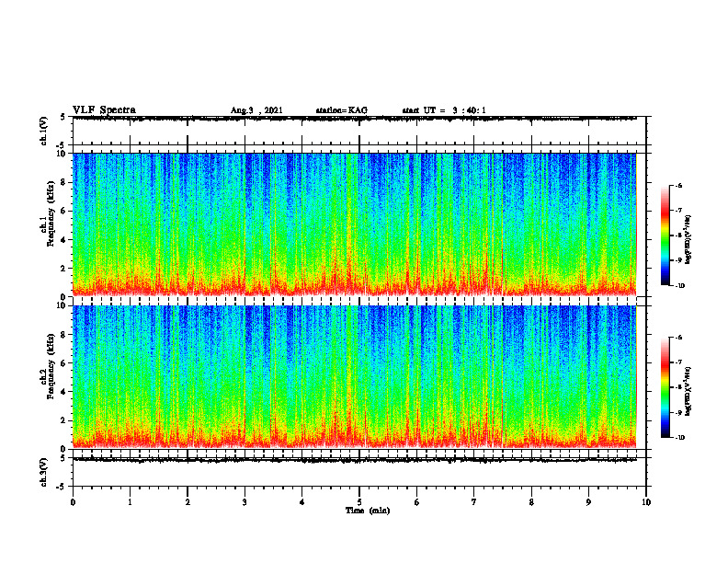728x563 pixels.
Task: Click the "ch.1(V)" waveform axis label
Action: [x=44, y=131]
